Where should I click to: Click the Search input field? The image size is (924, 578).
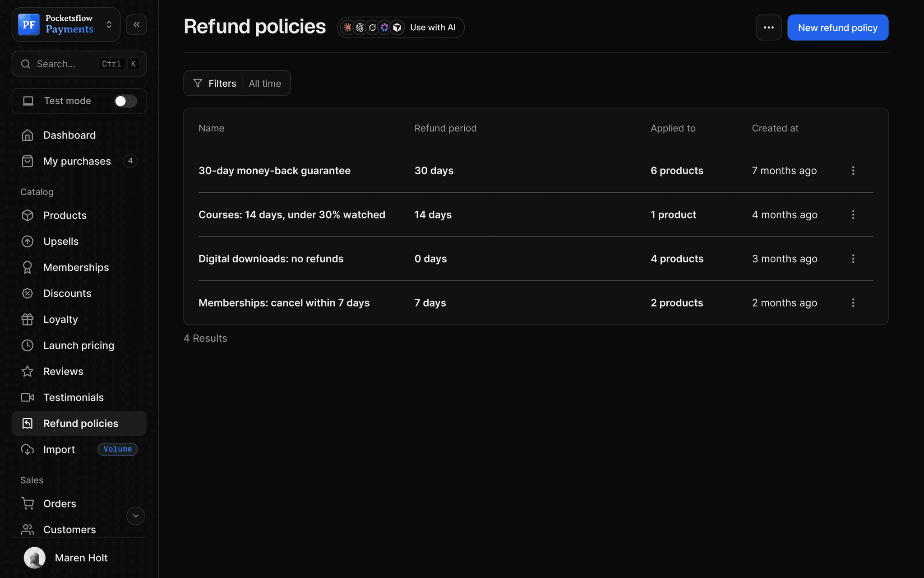[x=79, y=64]
